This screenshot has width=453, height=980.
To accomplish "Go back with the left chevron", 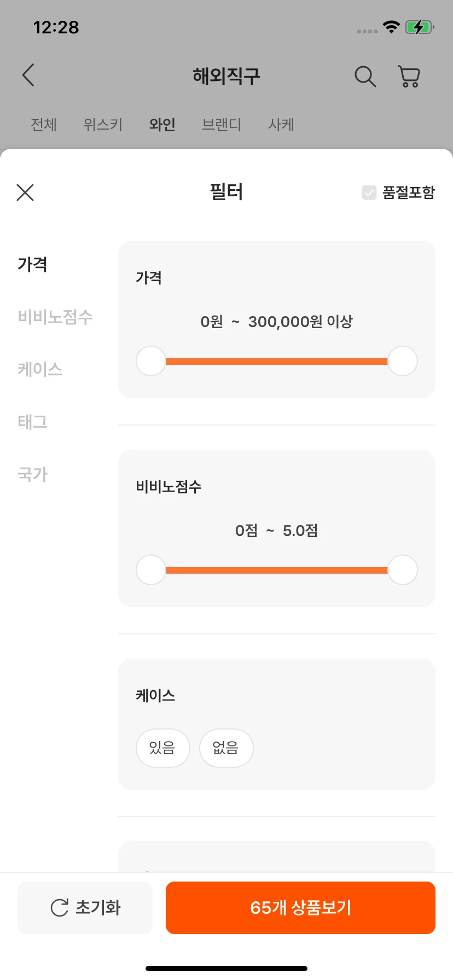I will pos(28,75).
